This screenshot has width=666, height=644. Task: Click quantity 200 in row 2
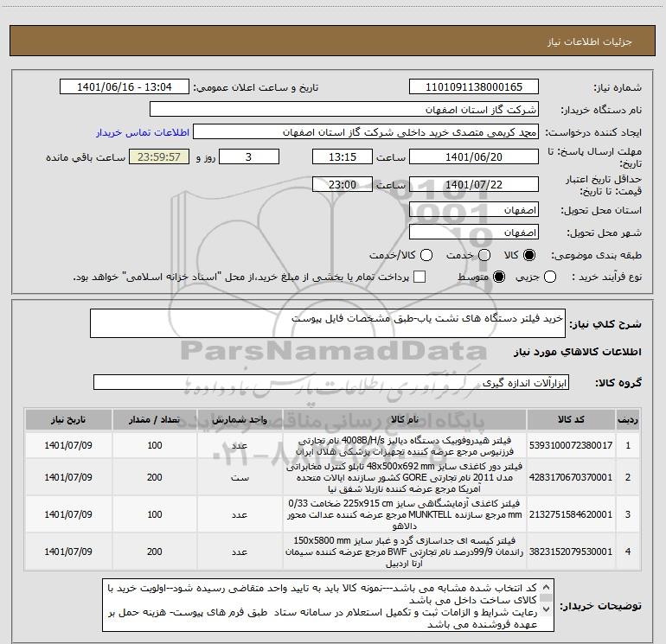coord(155,477)
